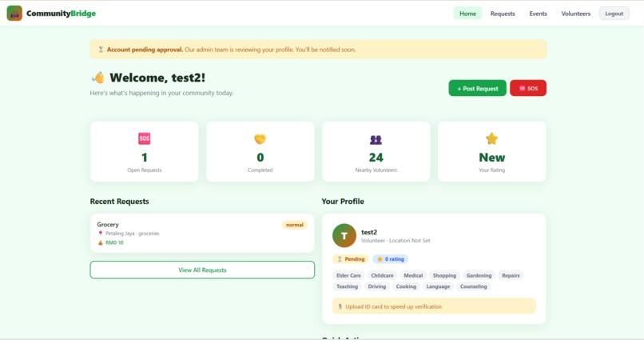
Task: Click the handshake icon above Completed
Action: tap(260, 139)
